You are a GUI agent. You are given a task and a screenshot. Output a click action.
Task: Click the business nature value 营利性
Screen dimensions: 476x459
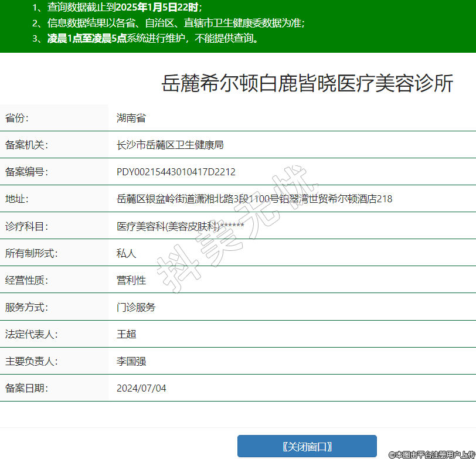coord(131,280)
